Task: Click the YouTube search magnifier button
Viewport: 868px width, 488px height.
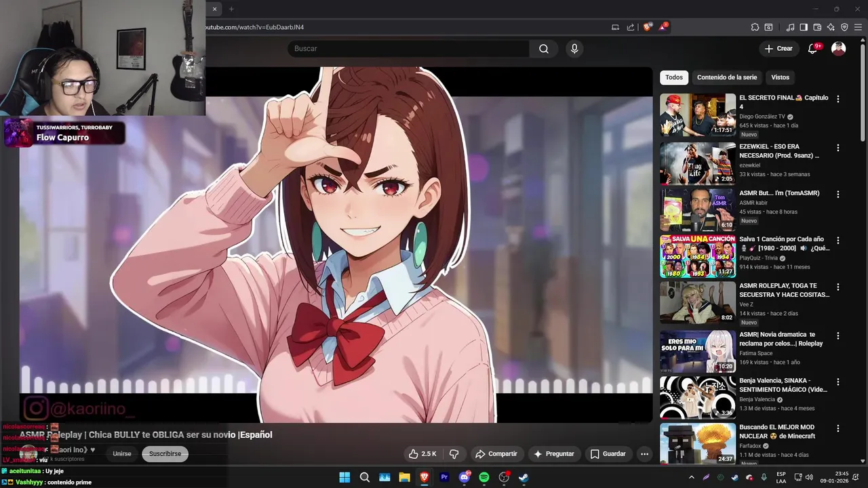Action: pos(543,49)
